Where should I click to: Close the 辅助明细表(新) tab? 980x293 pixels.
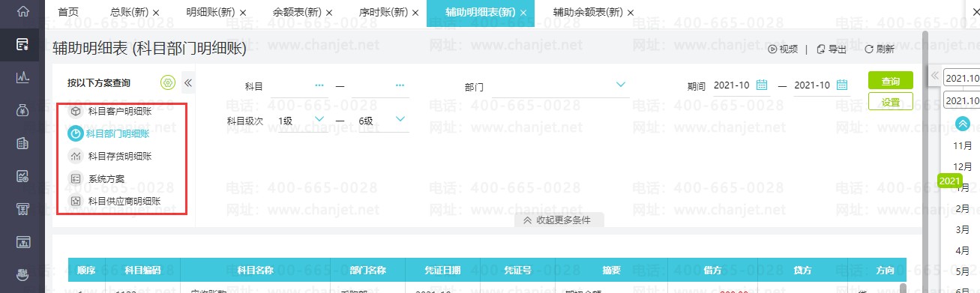click(x=523, y=13)
